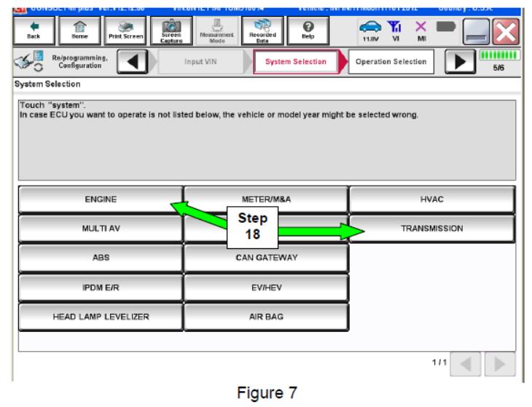Click the 1 / 1 page count
This screenshot has width=532, height=407.
[x=439, y=363]
